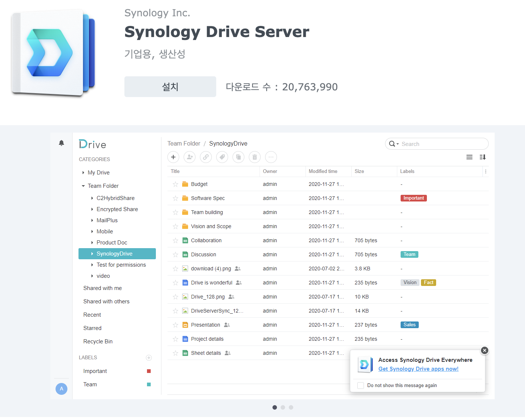
Task: Star the Vision and Scope folder
Action: pos(175,226)
